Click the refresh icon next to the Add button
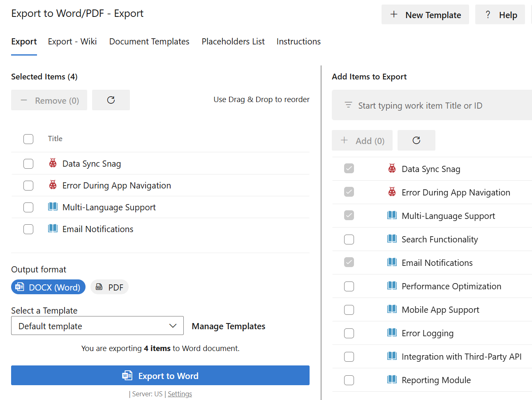 (416, 140)
